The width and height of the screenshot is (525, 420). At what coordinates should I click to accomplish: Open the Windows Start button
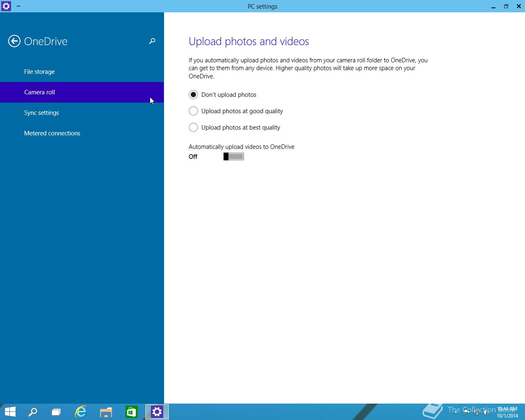tap(10, 412)
